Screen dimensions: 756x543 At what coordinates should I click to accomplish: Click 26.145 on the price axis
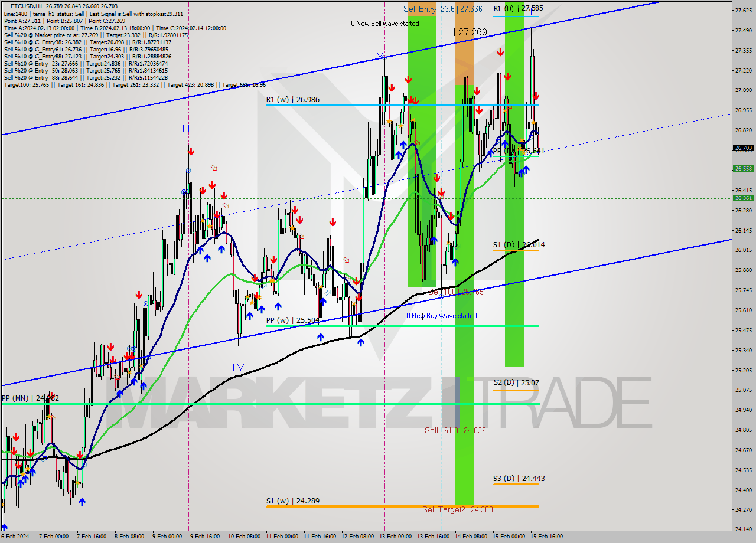tap(744, 230)
